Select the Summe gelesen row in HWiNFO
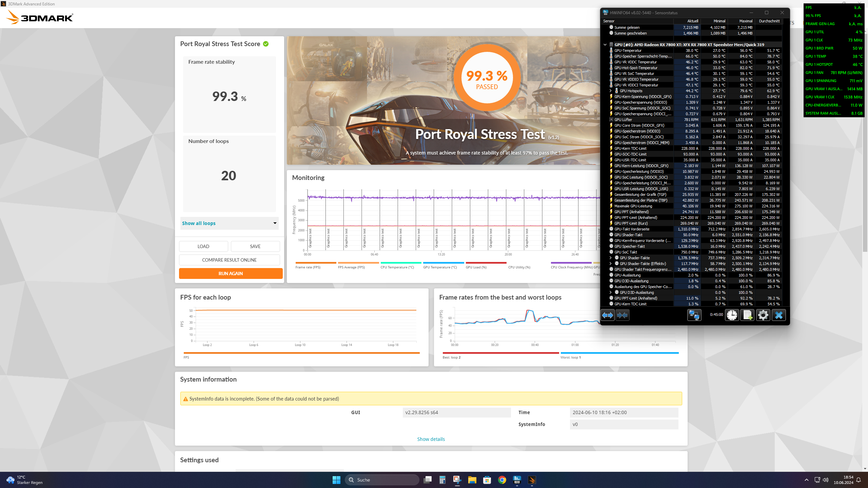Image resolution: width=868 pixels, height=488 pixels. pos(692,27)
